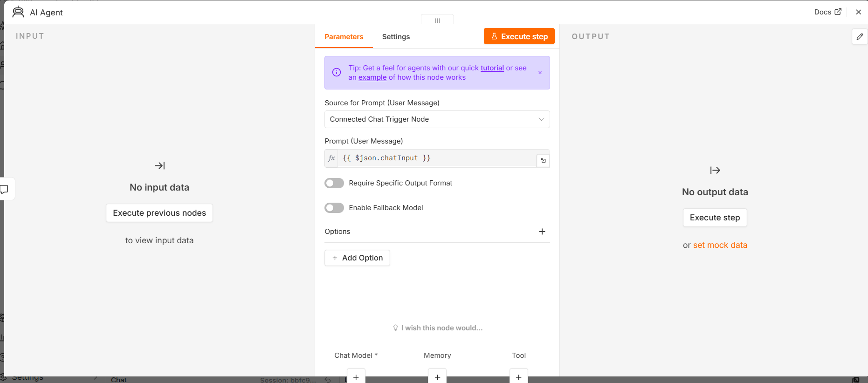868x383 pixels.
Task: Open the tutorial link in the tip
Action: click(x=492, y=68)
